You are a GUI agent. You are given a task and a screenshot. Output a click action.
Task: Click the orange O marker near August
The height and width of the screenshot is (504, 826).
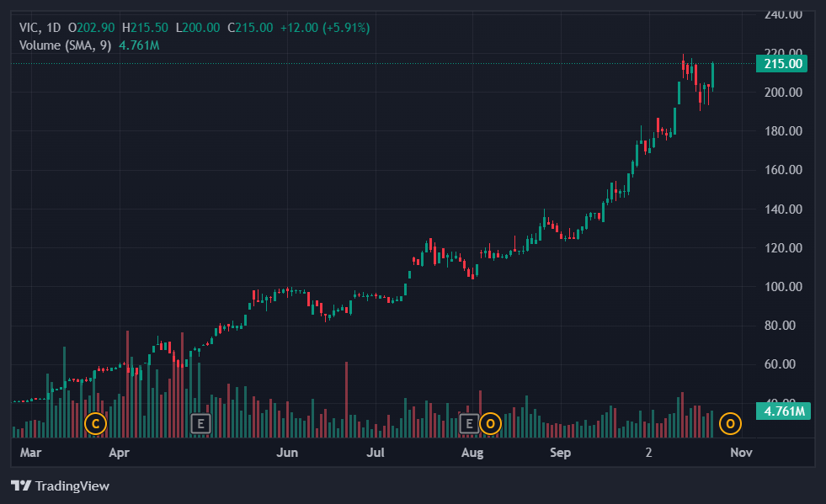click(490, 423)
